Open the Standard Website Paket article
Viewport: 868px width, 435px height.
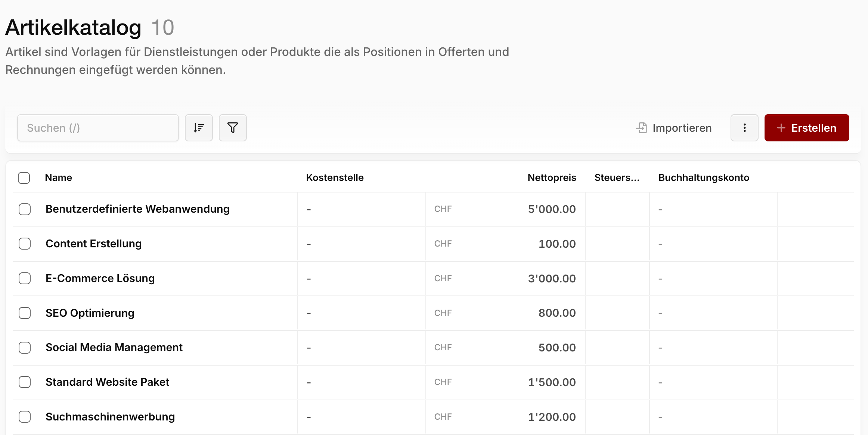click(x=107, y=382)
